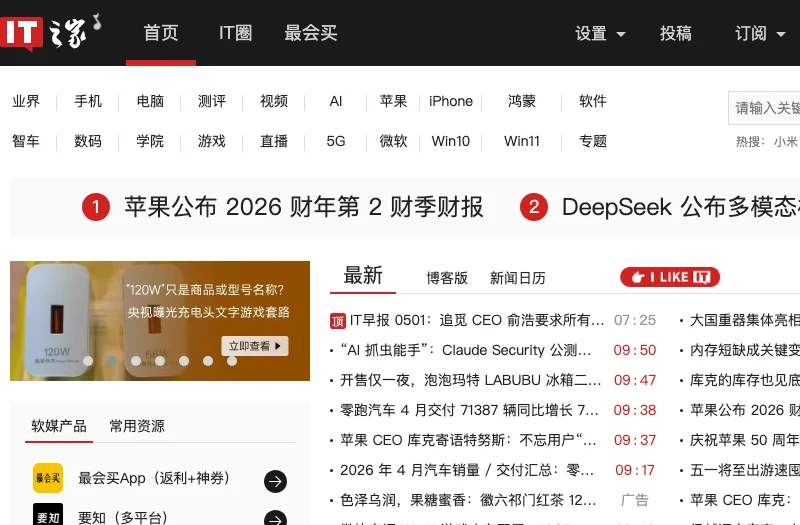The width and height of the screenshot is (800, 525).
Task: Open DeepSeek 公布多模态 headline
Action: point(681,207)
